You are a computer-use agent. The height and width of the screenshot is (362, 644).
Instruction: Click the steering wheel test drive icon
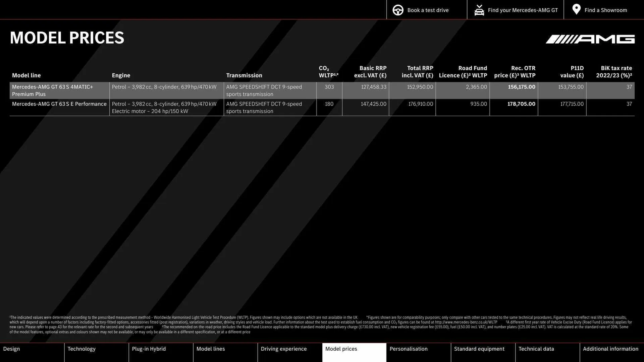click(398, 10)
